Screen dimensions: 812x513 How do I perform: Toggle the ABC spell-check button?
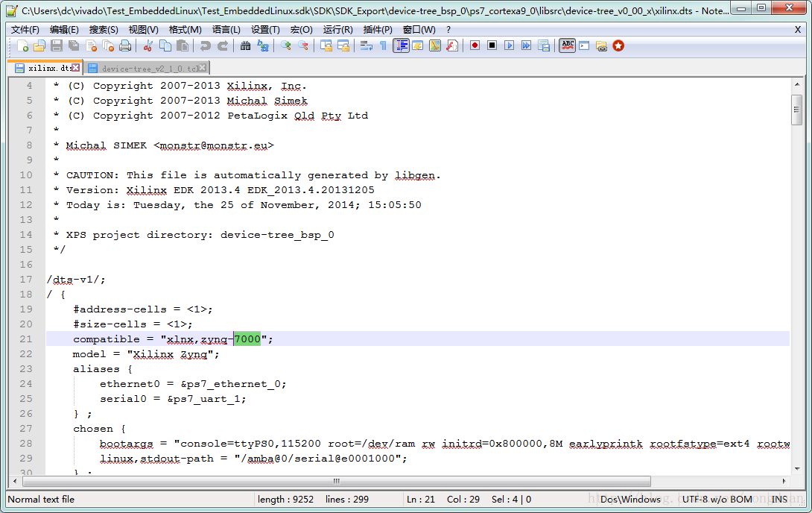[568, 46]
